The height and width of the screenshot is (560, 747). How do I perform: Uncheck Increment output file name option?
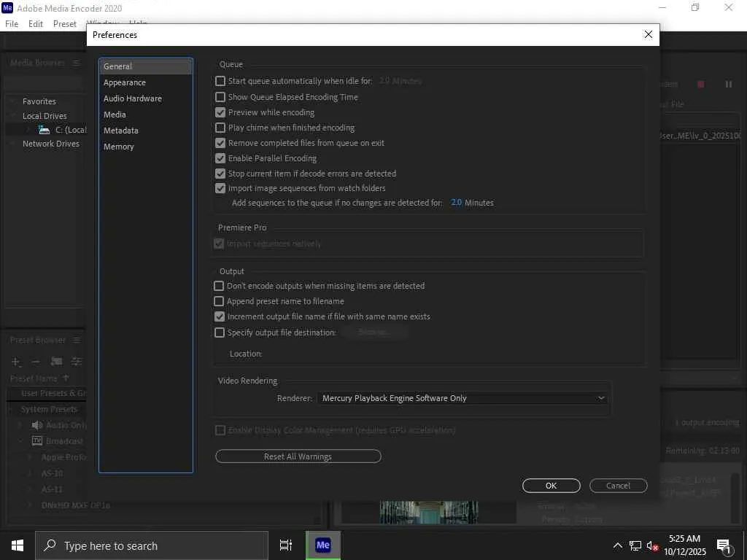(x=219, y=316)
